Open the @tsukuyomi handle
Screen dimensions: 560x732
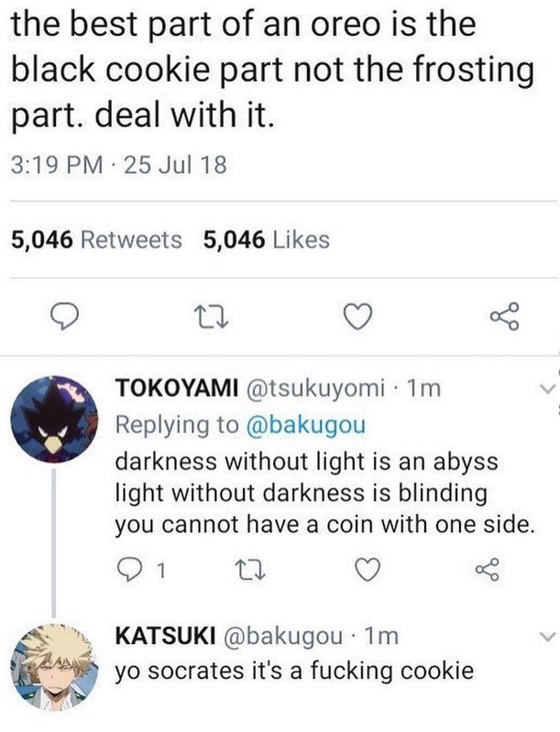click(x=313, y=388)
